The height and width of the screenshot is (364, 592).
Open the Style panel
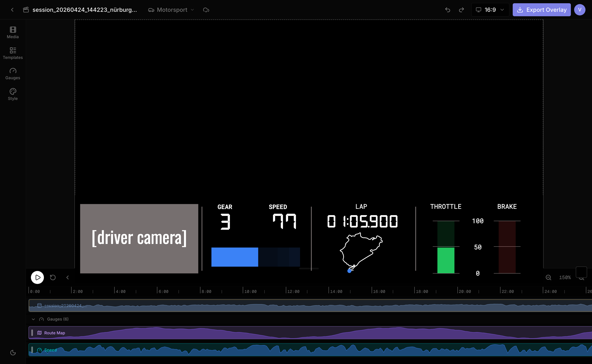tap(13, 94)
